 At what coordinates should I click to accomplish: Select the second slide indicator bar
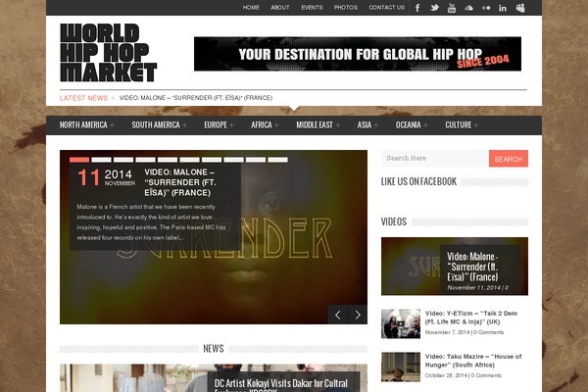(101, 160)
